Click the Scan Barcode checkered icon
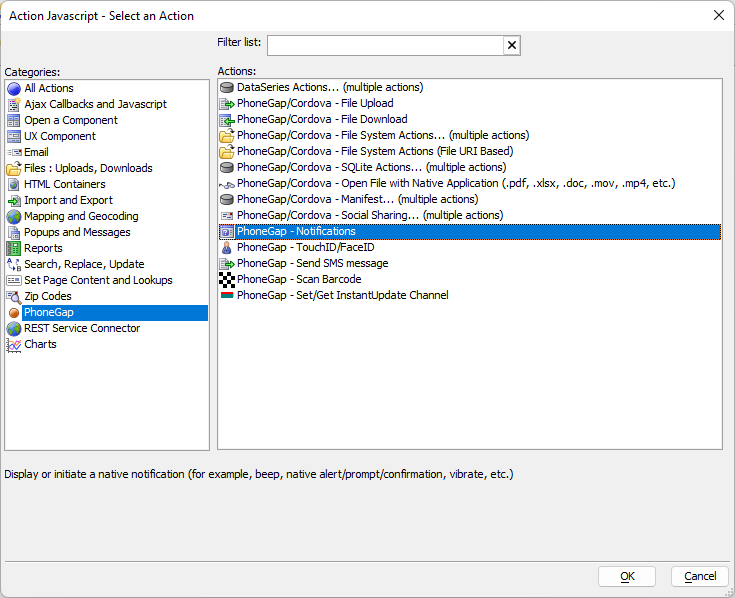 [227, 280]
